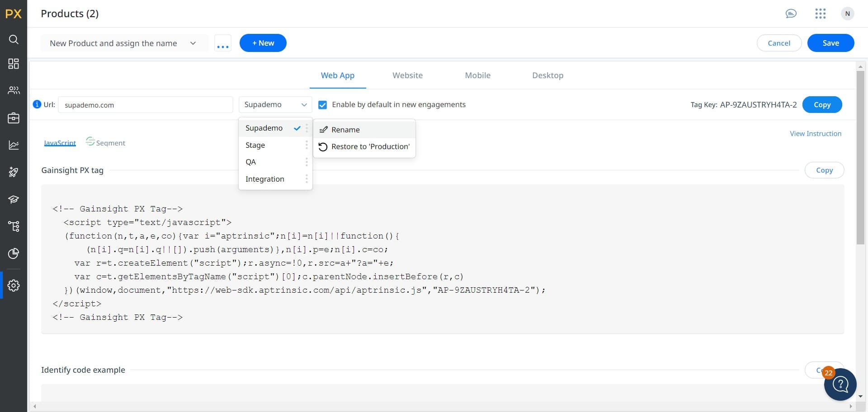This screenshot has height=412, width=868.
Task: Select Restore to 'Production' option
Action: [370, 147]
